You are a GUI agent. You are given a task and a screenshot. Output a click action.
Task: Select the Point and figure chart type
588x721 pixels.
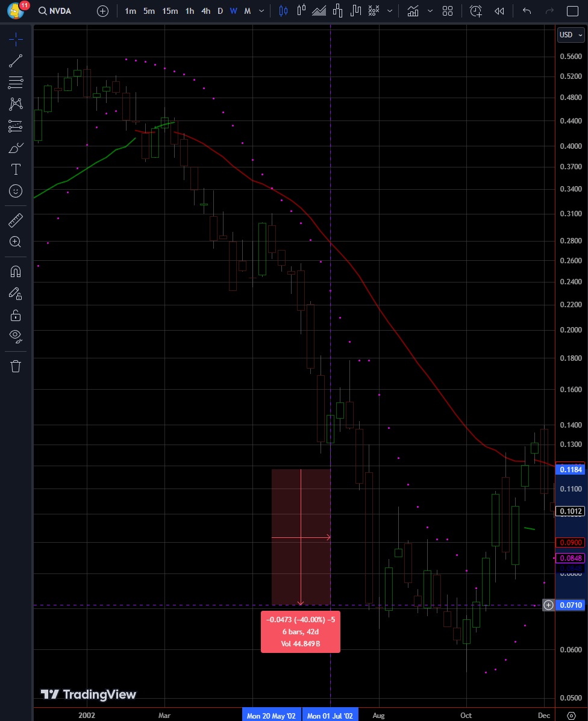[x=374, y=11]
